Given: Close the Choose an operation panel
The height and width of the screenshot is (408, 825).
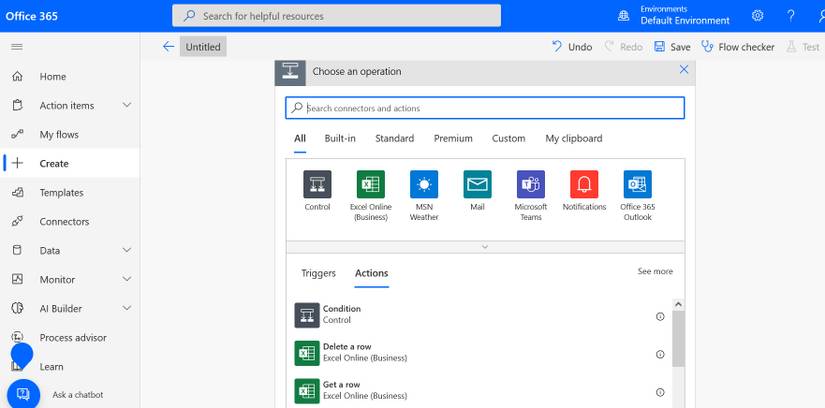Looking at the screenshot, I should (x=683, y=69).
